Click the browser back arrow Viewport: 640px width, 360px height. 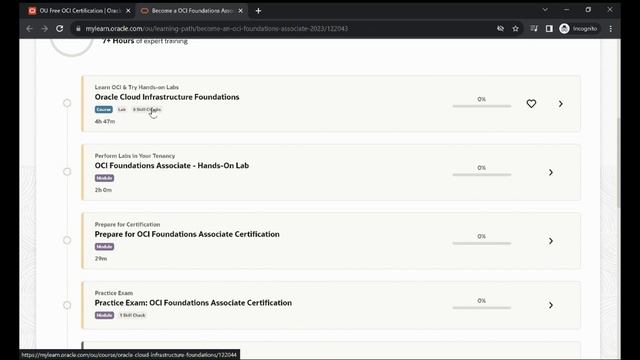coord(29,29)
